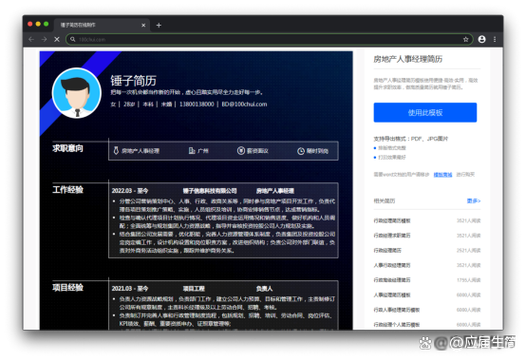Viewport: 526px width, 361px height.
Task: Click 更多> next to 相关简历
Action: click(473, 201)
